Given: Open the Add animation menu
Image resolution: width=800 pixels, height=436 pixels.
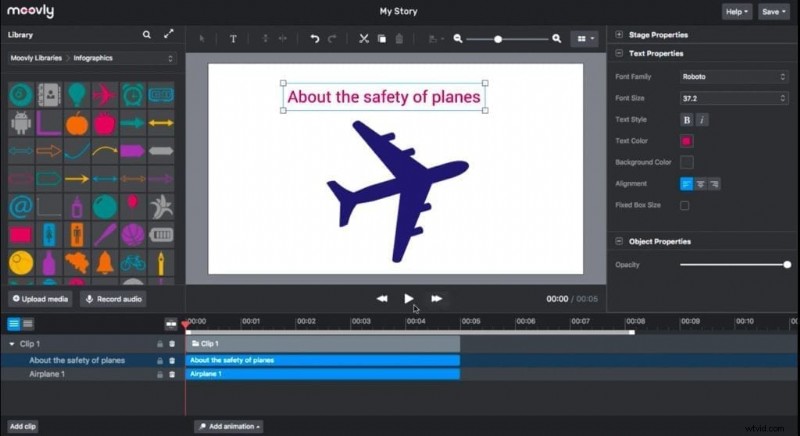Looking at the screenshot, I should [x=229, y=426].
